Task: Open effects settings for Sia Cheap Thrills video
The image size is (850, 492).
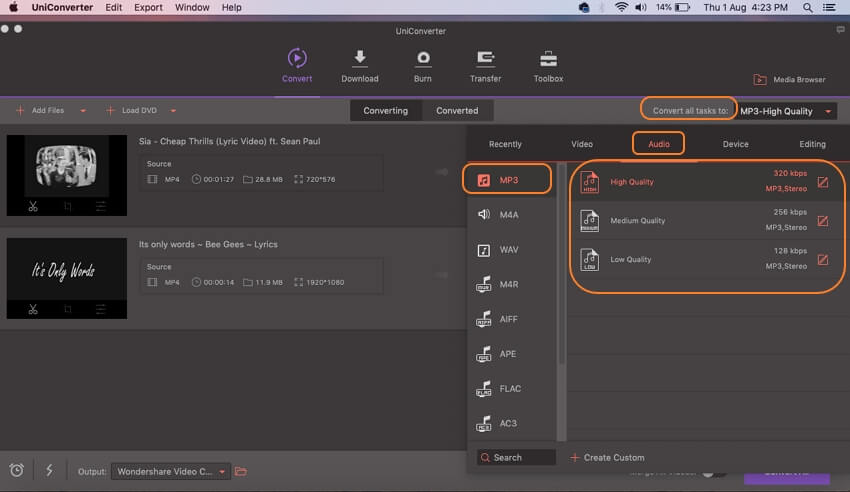Action: [x=101, y=206]
